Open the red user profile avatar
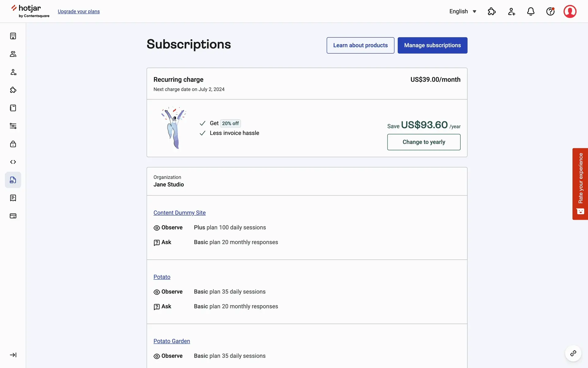 pos(570,11)
